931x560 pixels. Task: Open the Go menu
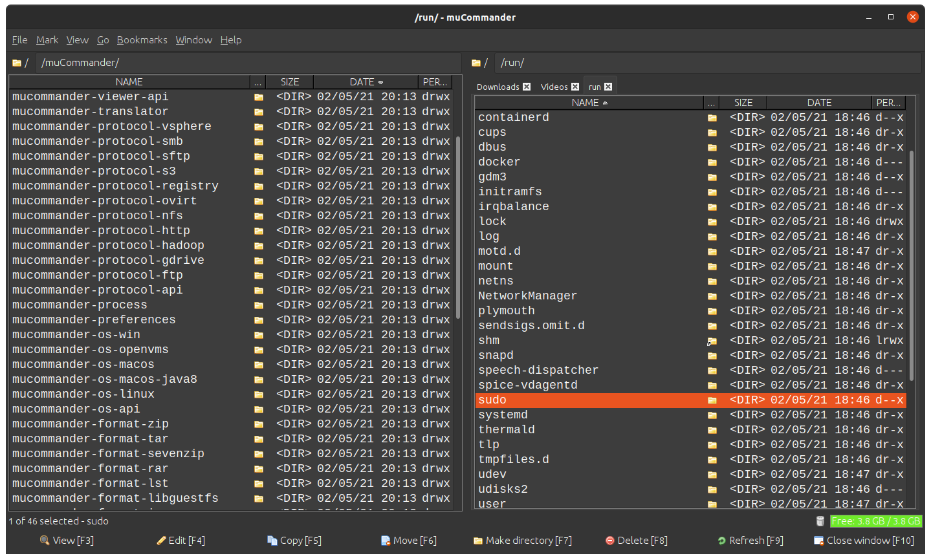point(103,39)
